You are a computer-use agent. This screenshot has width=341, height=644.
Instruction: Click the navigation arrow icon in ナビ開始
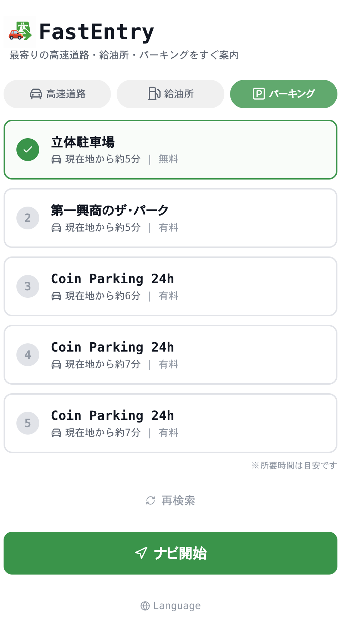[x=141, y=553]
